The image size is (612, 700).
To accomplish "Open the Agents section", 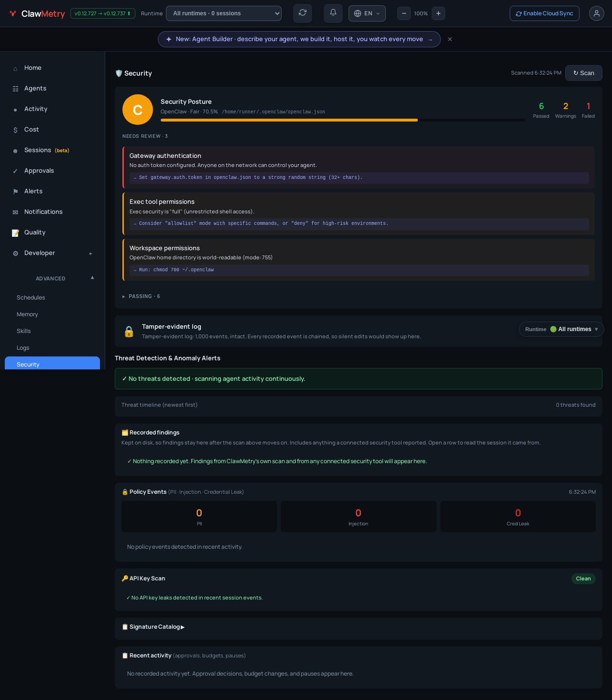I will (x=52, y=89).
